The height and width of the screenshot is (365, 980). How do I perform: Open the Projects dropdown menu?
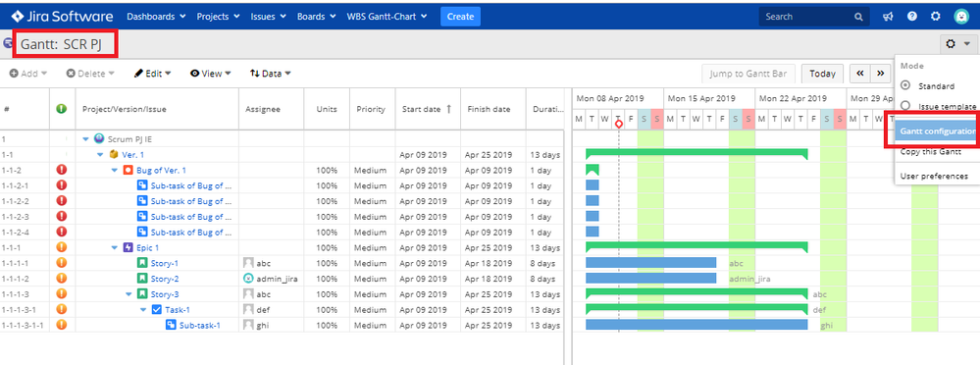tap(218, 17)
